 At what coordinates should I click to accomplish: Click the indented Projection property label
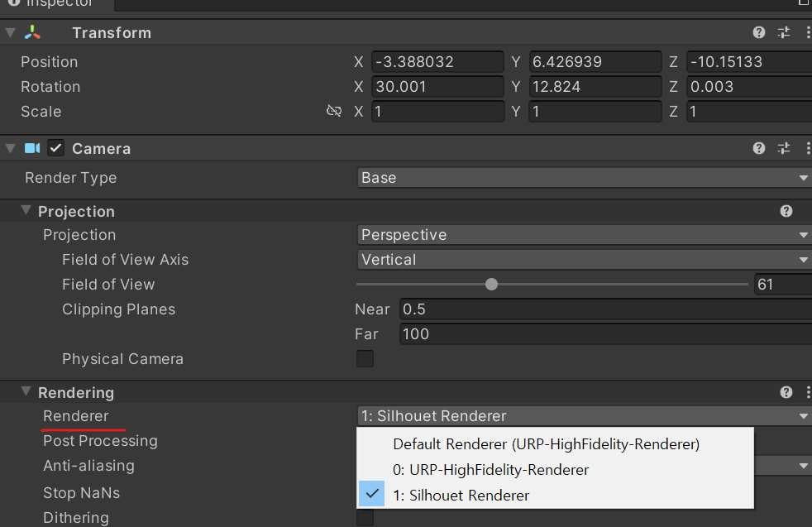point(79,235)
